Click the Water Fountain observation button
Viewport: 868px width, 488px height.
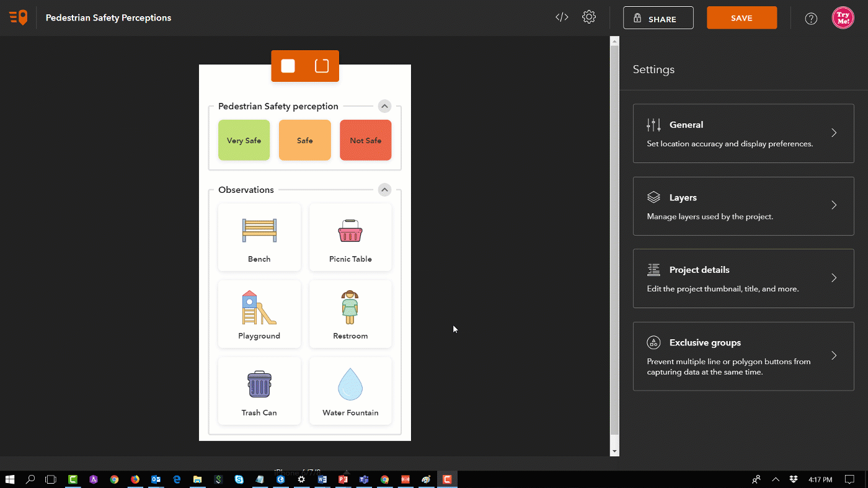pos(350,391)
